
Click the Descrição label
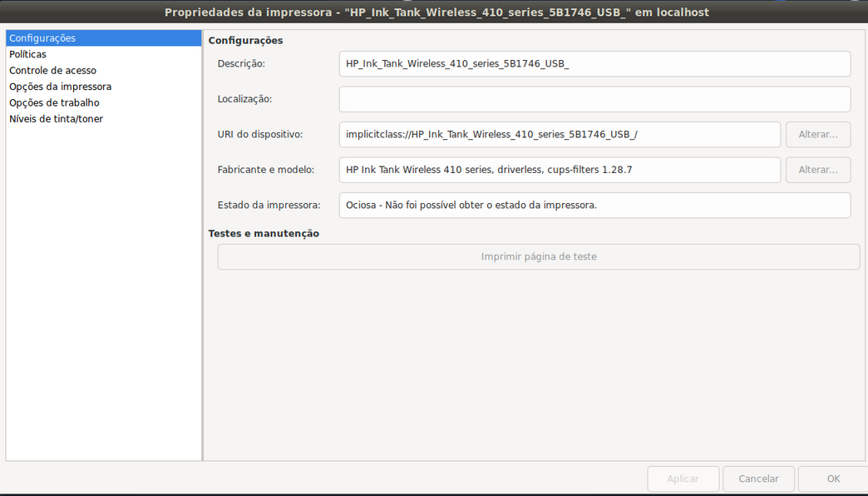(241, 64)
